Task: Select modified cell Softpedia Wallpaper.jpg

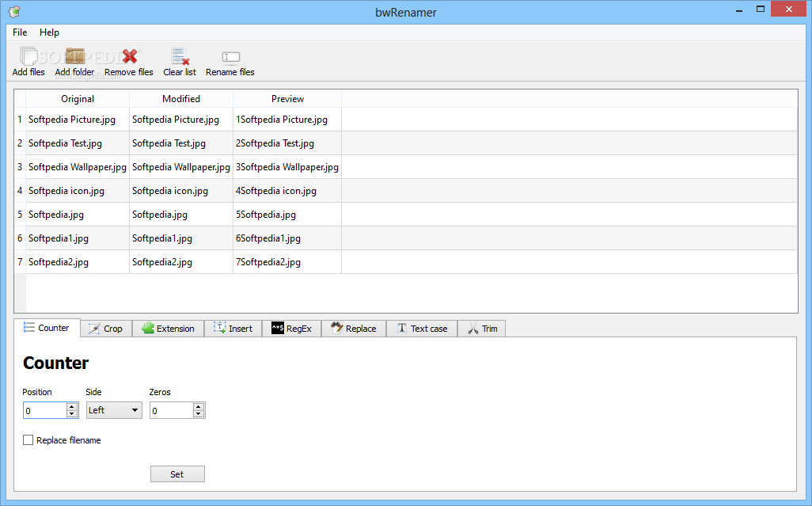Action: click(x=181, y=167)
